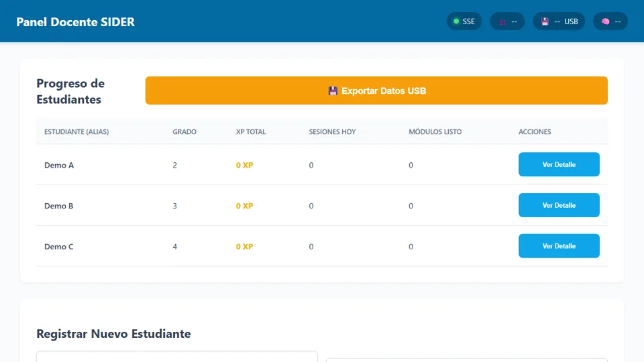The width and height of the screenshot is (644, 362).
Task: Open Ver Detalle for Demo A
Action: point(559,164)
